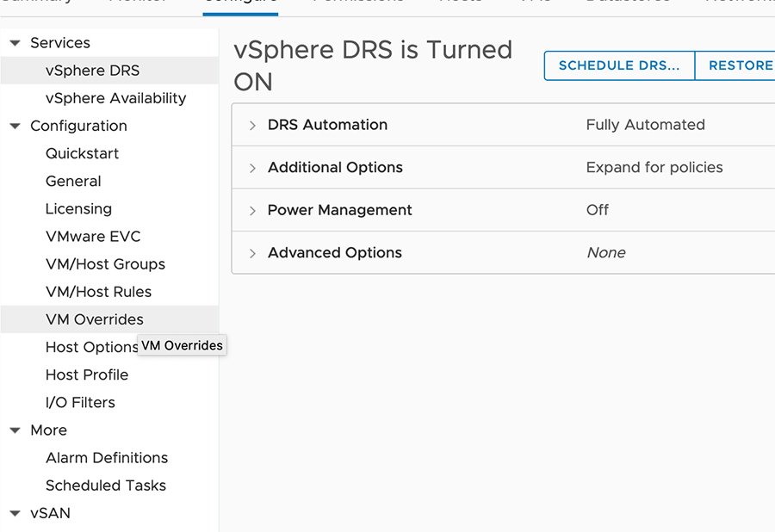Image resolution: width=775 pixels, height=532 pixels.
Task: Expand the Power Management row
Action: point(252,210)
